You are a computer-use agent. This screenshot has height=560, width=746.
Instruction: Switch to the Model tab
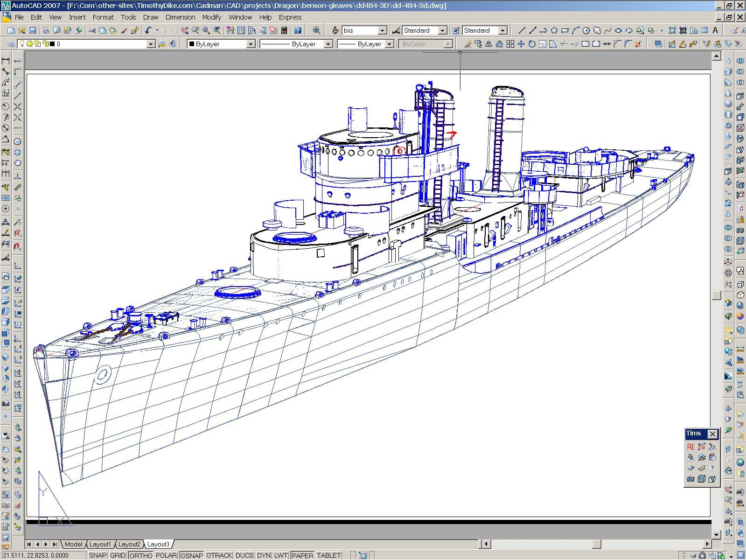[73, 544]
